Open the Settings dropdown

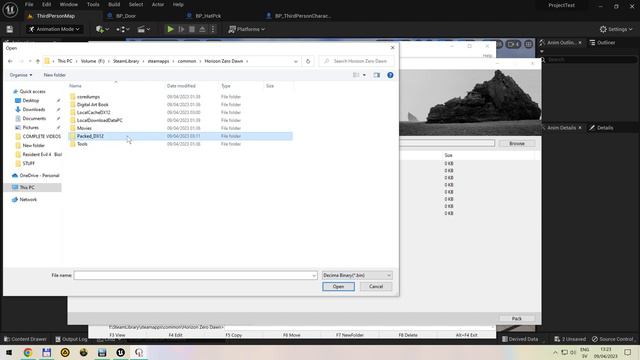coord(616,29)
